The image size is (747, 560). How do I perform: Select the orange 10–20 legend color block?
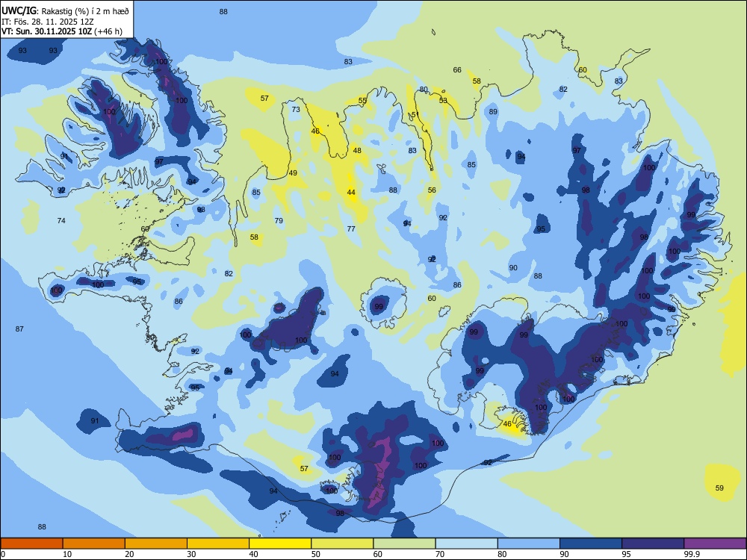[94, 544]
